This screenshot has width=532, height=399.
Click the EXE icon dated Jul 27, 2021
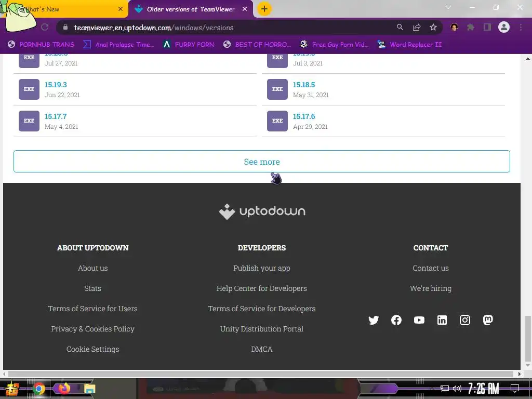(x=29, y=61)
